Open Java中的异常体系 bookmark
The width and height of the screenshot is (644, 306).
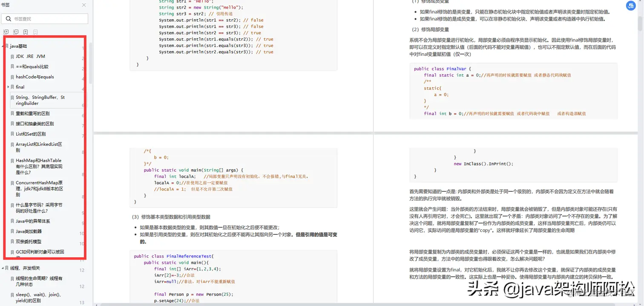[33, 221]
